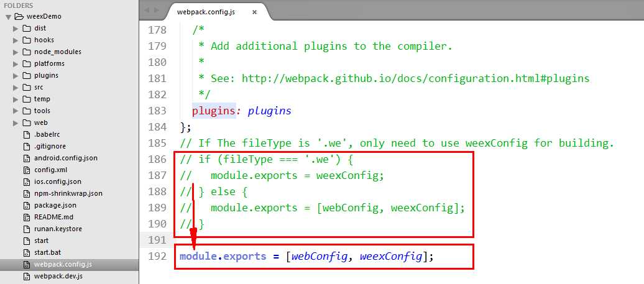Click the node_modules folder icon

coord(27,52)
